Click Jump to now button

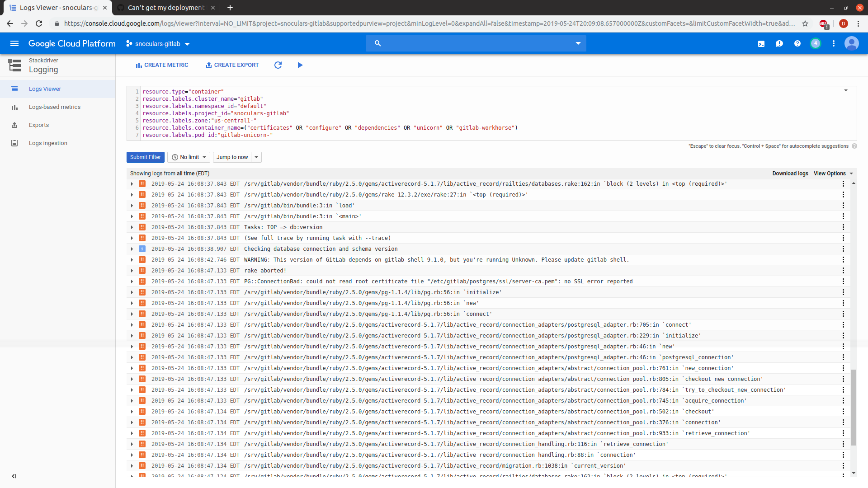[232, 157]
